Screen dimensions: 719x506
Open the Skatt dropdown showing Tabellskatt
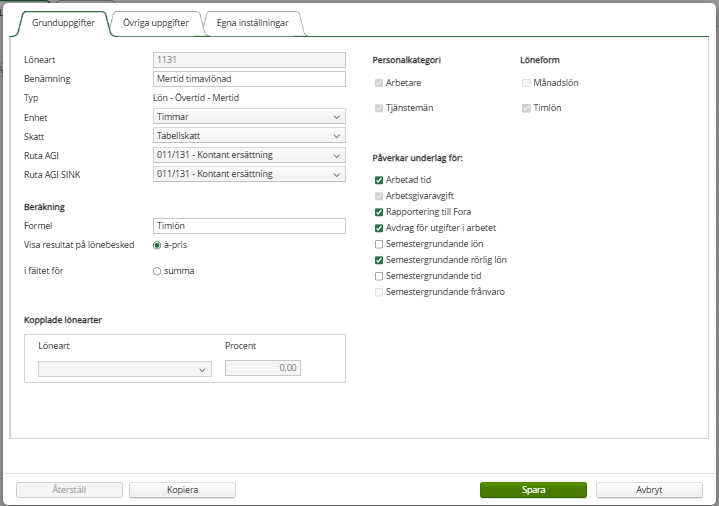click(x=249, y=136)
